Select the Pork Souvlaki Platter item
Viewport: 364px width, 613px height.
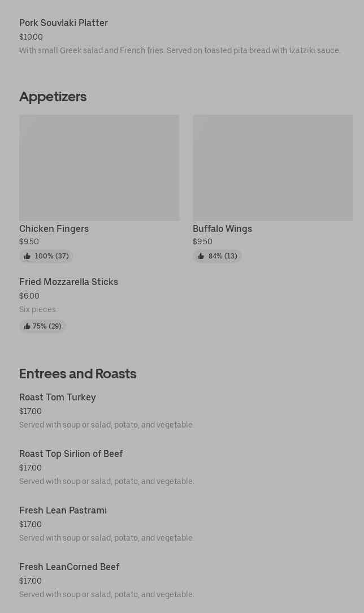click(x=63, y=23)
